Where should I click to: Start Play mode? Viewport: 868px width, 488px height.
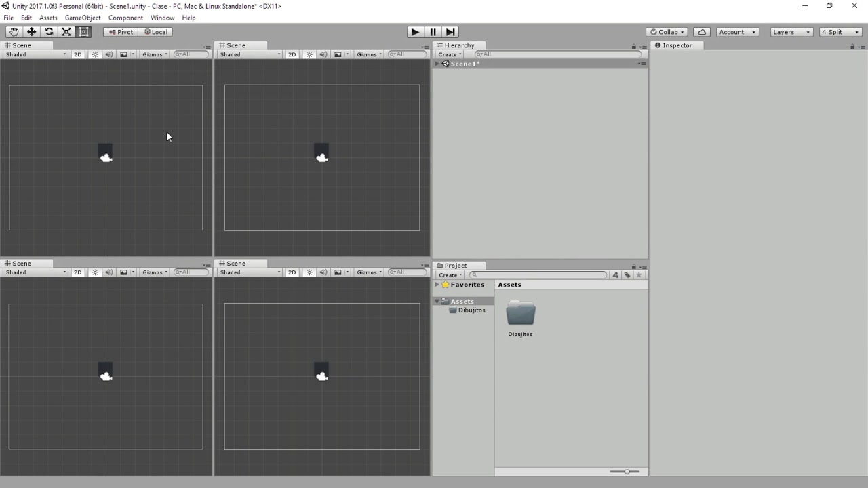click(415, 32)
